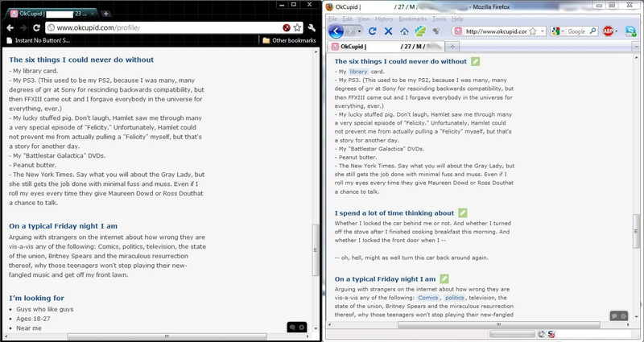Click the 'library' interest link in Firefox
The height and width of the screenshot is (342, 644).
click(358, 72)
